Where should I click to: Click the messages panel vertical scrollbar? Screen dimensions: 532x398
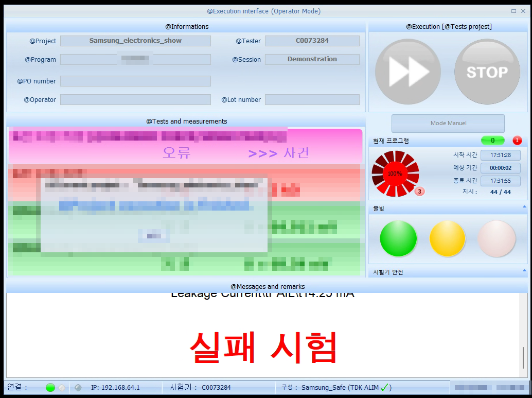(x=524, y=358)
